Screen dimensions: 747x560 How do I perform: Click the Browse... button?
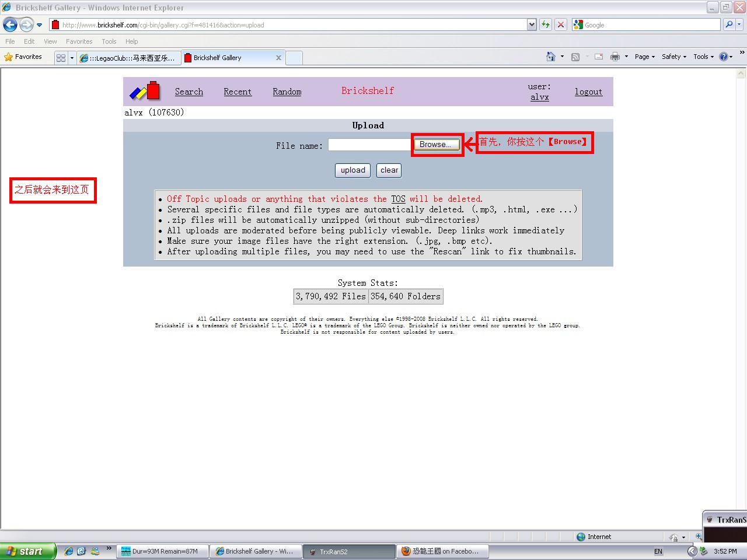click(x=436, y=145)
